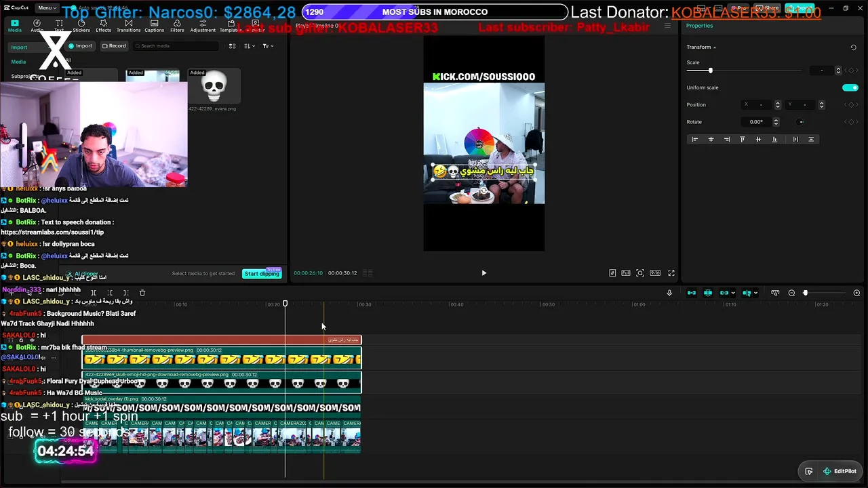Distribute clips horizontally

coord(795,140)
